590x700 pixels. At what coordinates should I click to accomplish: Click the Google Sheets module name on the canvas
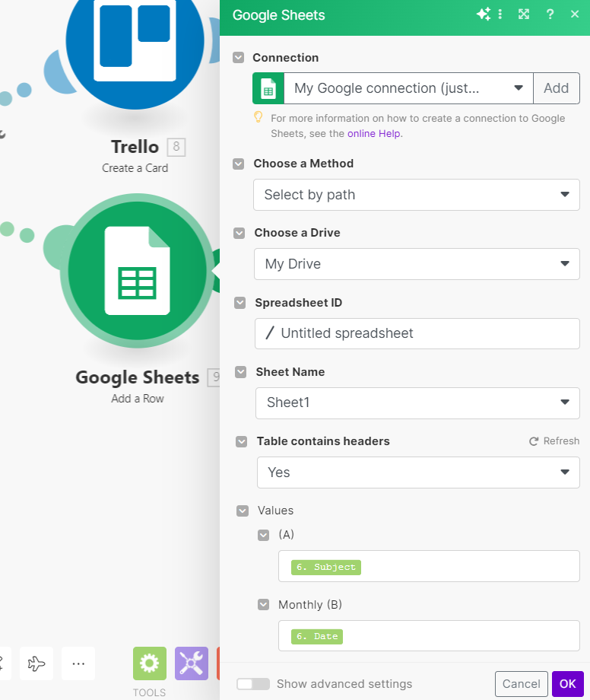[x=138, y=377]
